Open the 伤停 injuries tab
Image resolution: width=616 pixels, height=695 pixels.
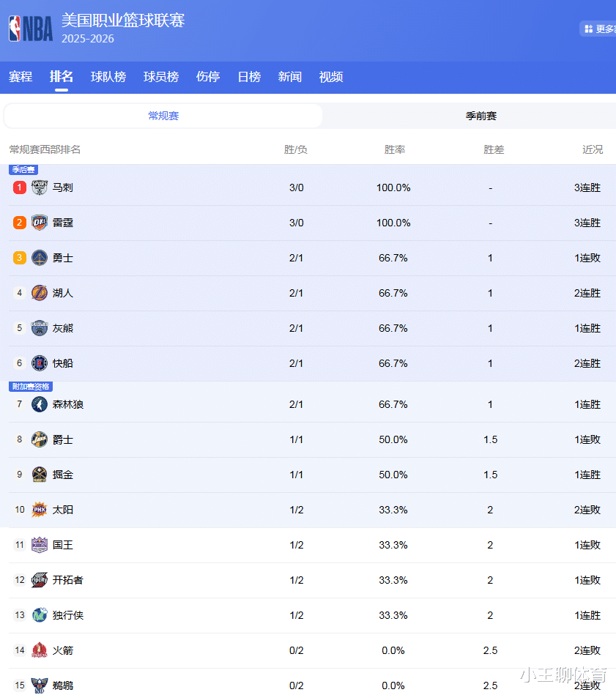click(208, 77)
